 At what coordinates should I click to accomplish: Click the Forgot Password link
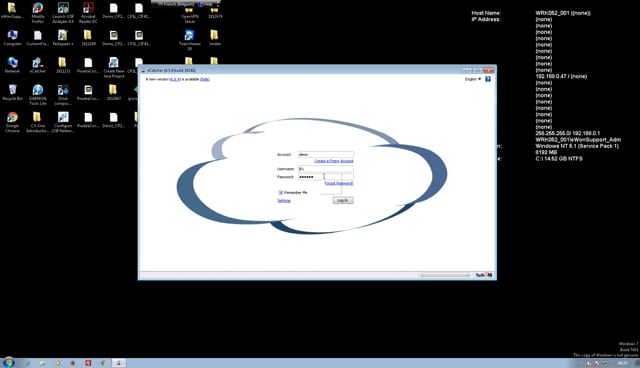pyautogui.click(x=338, y=183)
